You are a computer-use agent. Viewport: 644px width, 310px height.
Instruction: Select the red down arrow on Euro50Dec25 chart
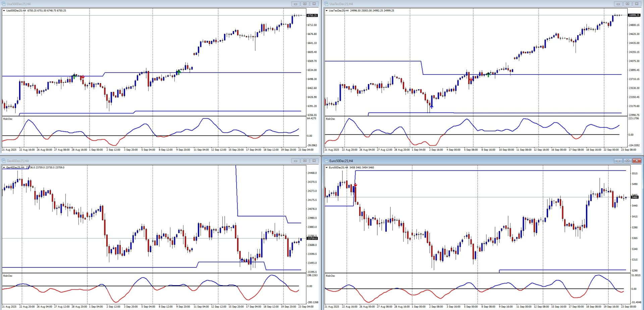click(356, 185)
